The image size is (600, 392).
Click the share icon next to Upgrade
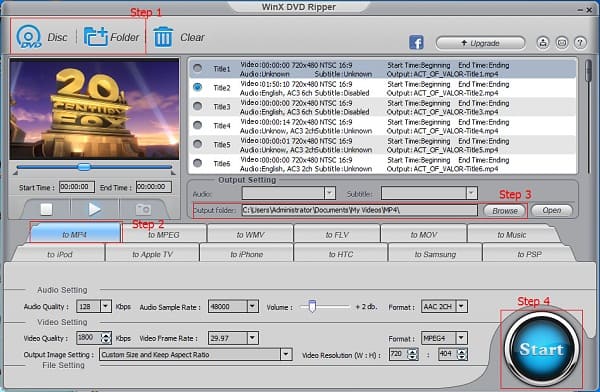(x=543, y=42)
